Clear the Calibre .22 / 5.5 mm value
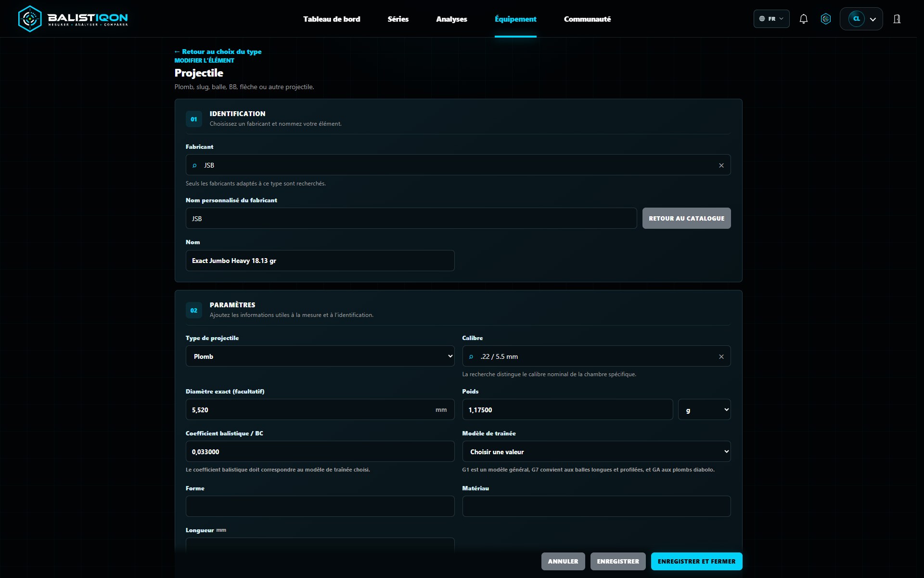The height and width of the screenshot is (578, 924). 721,356
